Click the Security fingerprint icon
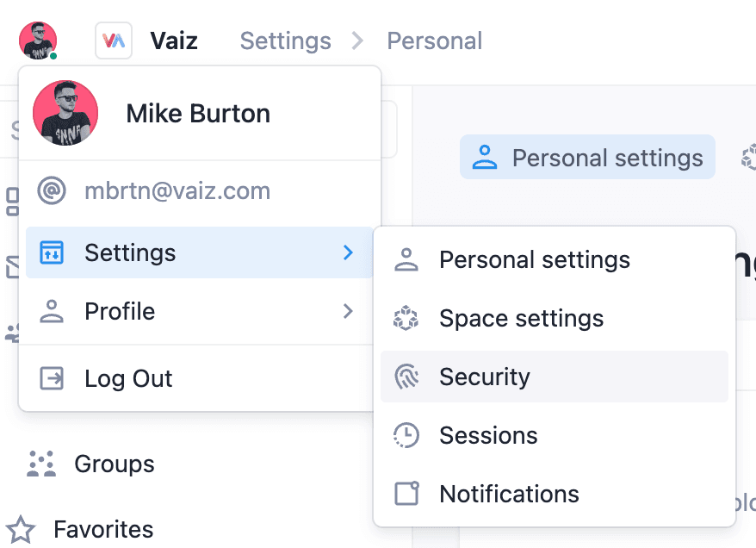 406,377
